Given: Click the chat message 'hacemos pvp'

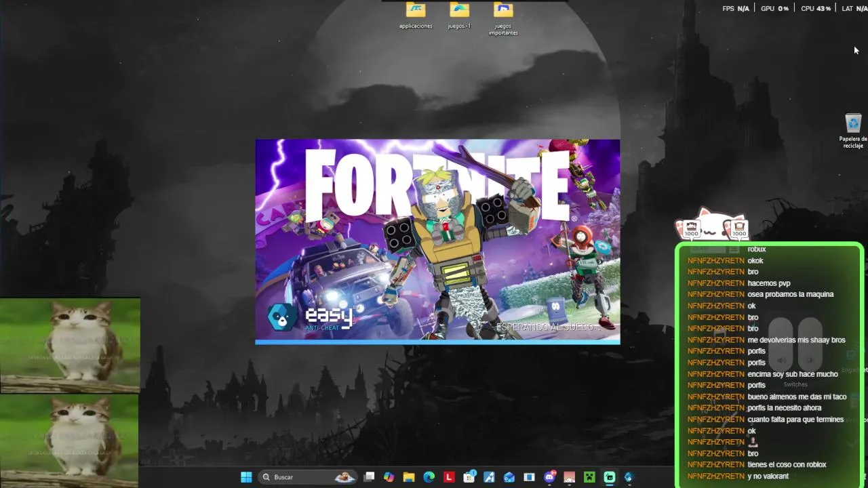Looking at the screenshot, I should (x=769, y=283).
